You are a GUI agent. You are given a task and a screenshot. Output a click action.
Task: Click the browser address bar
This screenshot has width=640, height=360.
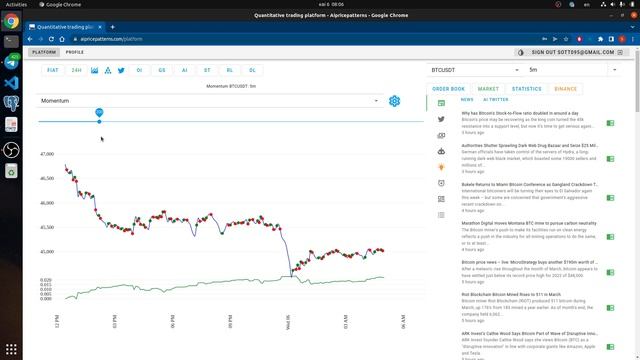pyautogui.click(x=302, y=39)
